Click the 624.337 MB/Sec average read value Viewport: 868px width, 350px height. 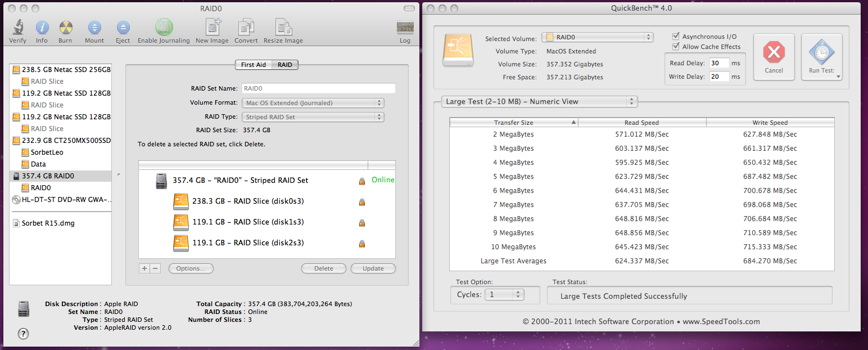click(642, 261)
